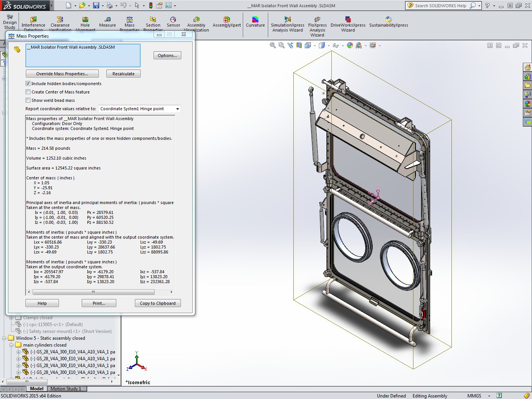Click the Mass Properties horizontal scrollbar
532x399 pixels.
click(93, 292)
